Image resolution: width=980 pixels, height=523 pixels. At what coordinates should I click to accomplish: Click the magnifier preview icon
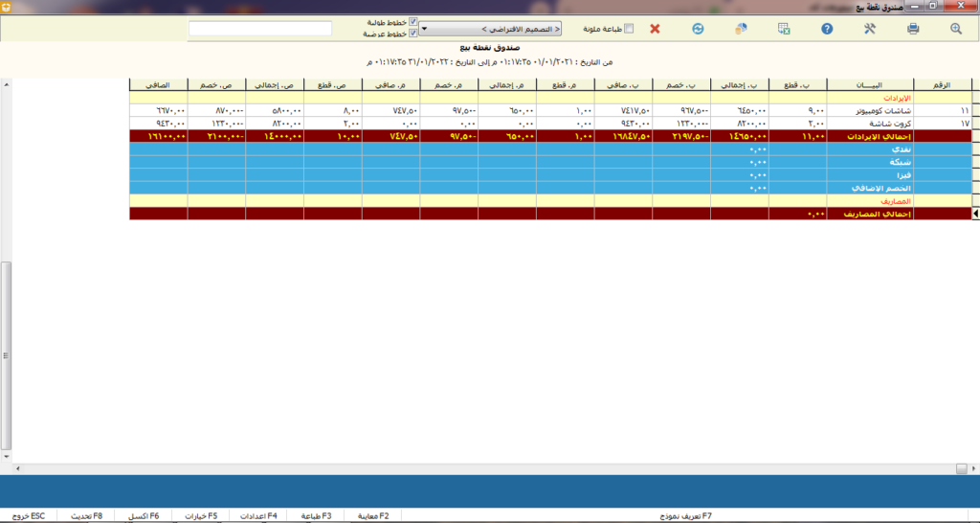point(955,29)
